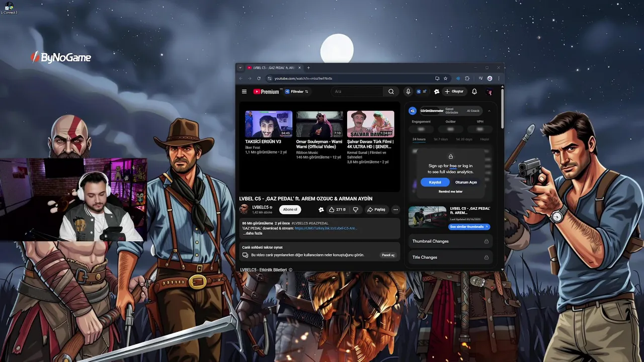The image size is (644, 362).
Task: Open the Oluştur create button
Action: tap(454, 92)
